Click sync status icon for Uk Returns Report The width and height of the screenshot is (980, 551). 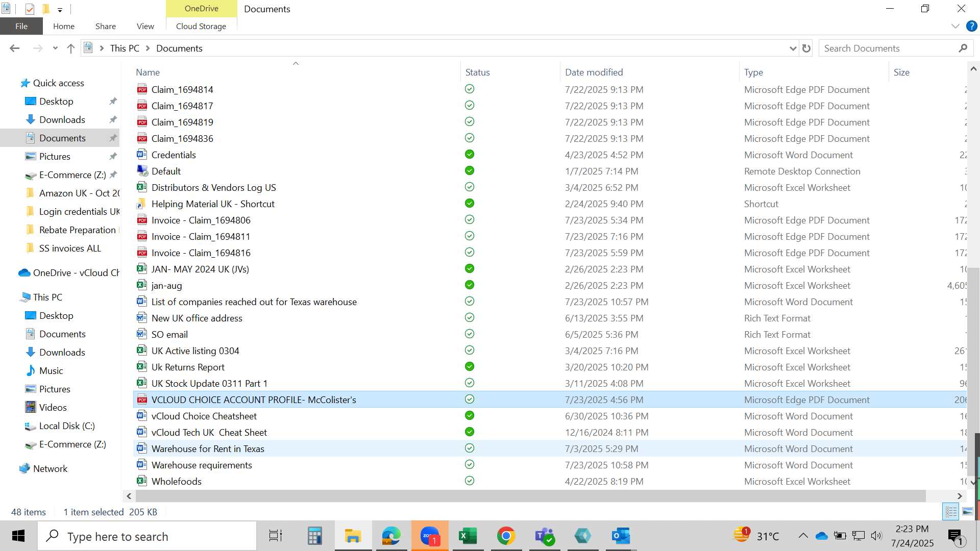point(470,366)
